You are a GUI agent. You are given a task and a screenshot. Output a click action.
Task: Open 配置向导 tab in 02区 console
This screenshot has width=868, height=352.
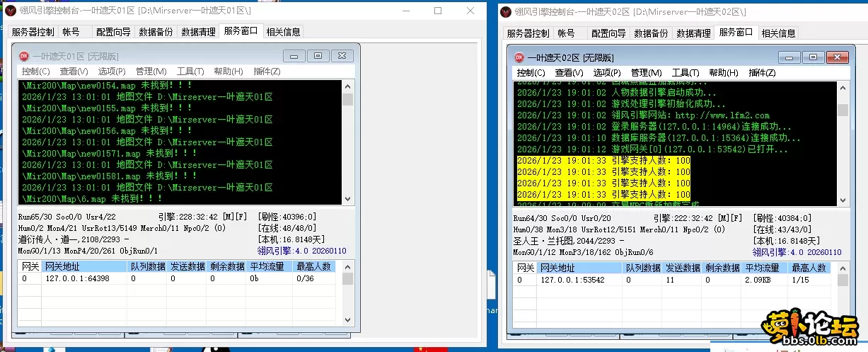point(609,33)
